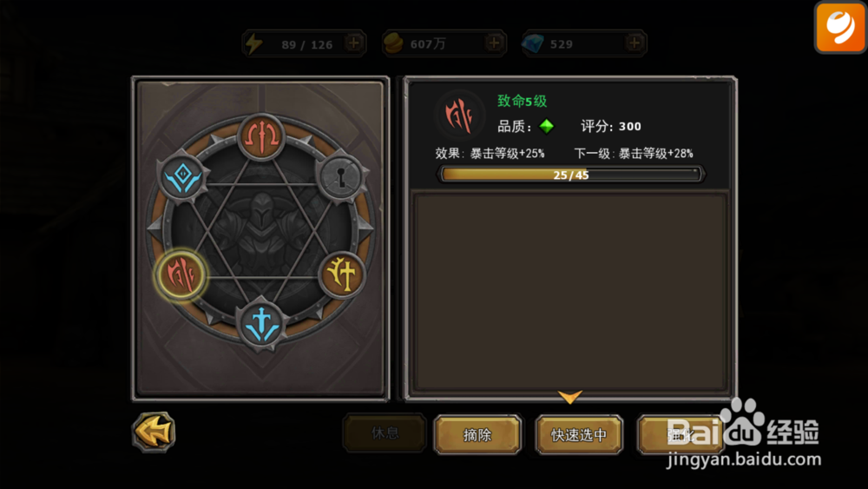The height and width of the screenshot is (489, 868).
Task: Click the knight emblem in hexagram center
Action: (261, 232)
